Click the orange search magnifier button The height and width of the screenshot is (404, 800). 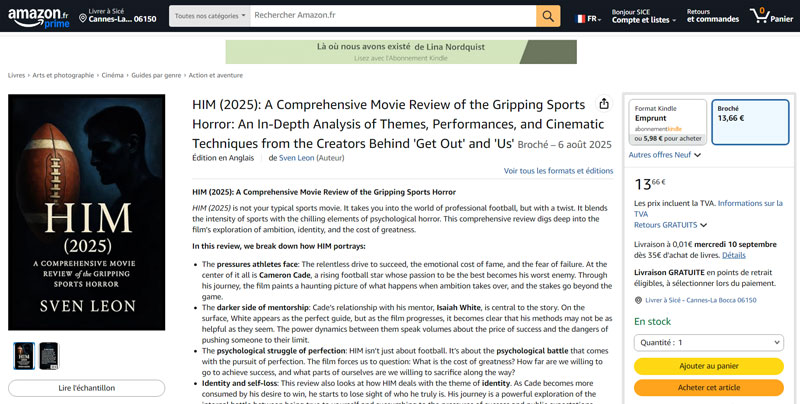coord(548,16)
